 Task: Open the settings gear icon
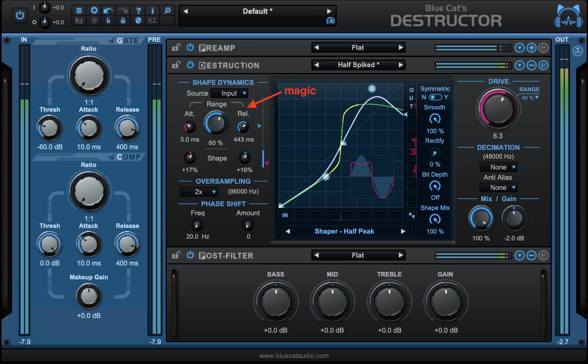tap(94, 11)
